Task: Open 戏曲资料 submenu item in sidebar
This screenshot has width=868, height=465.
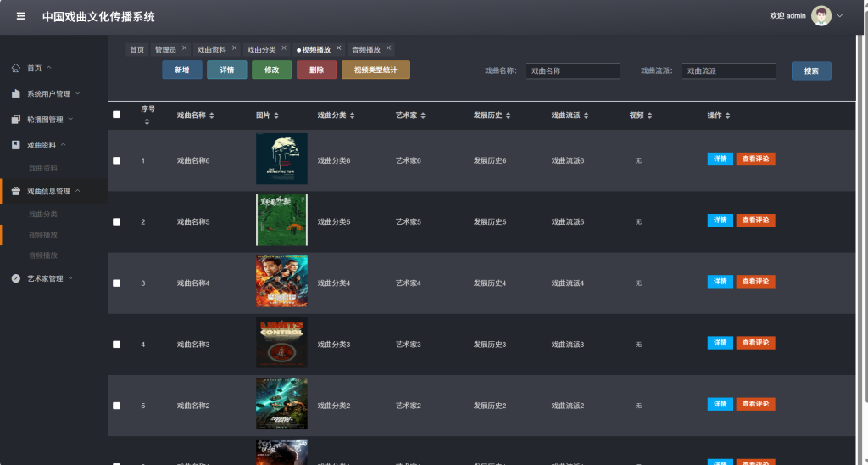Action: pyautogui.click(x=43, y=168)
